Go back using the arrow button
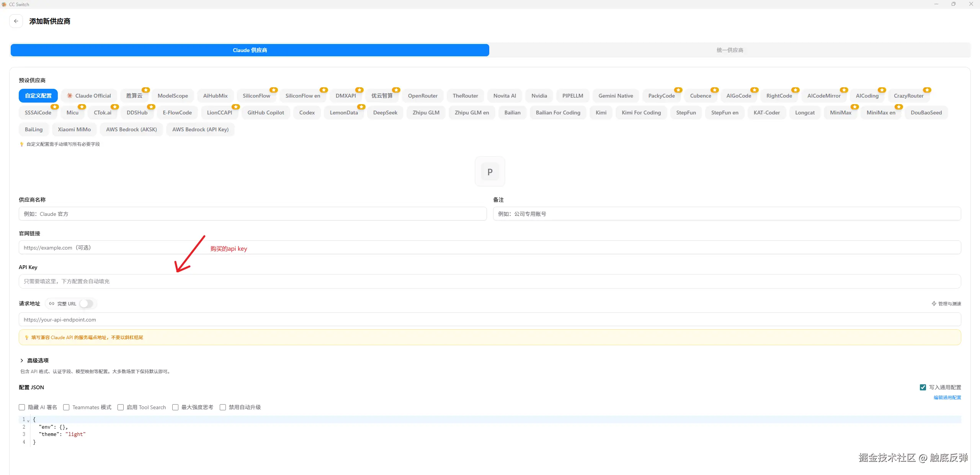The image size is (980, 475). point(16,21)
